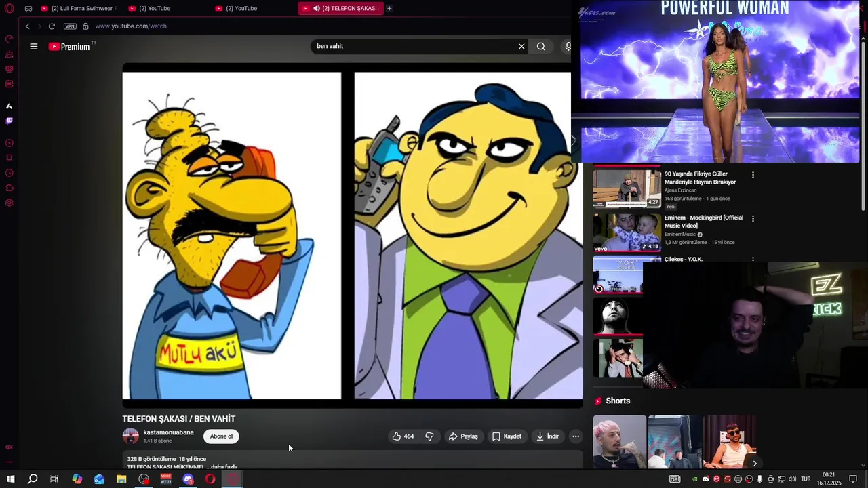
Task: Open a new browser tab
Action: click(389, 9)
